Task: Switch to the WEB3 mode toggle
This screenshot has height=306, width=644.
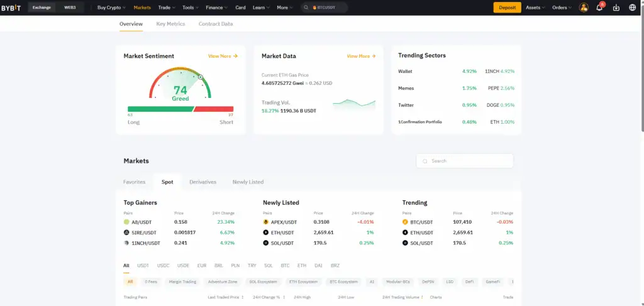Action: click(70, 8)
